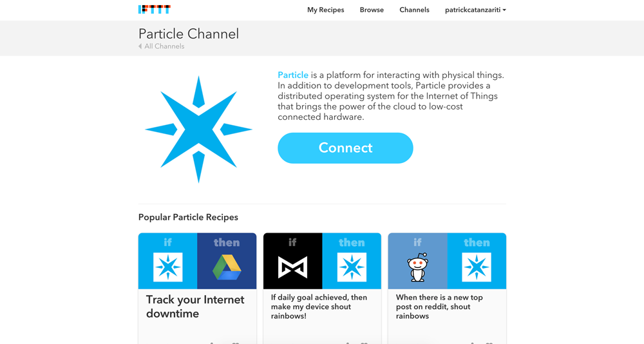Screen dimensions: 644x344
Task: Click the IFTTT logo
Action: click(x=155, y=10)
